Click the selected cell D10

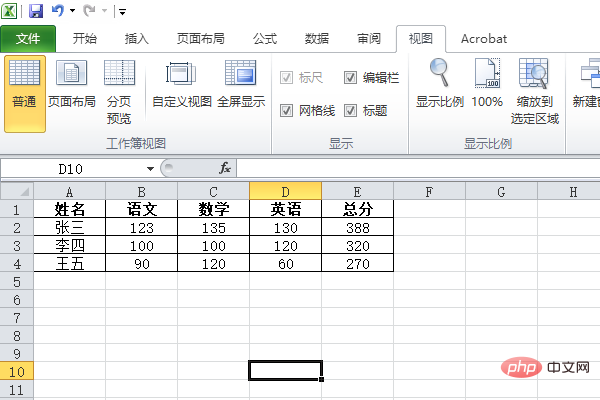(285, 371)
